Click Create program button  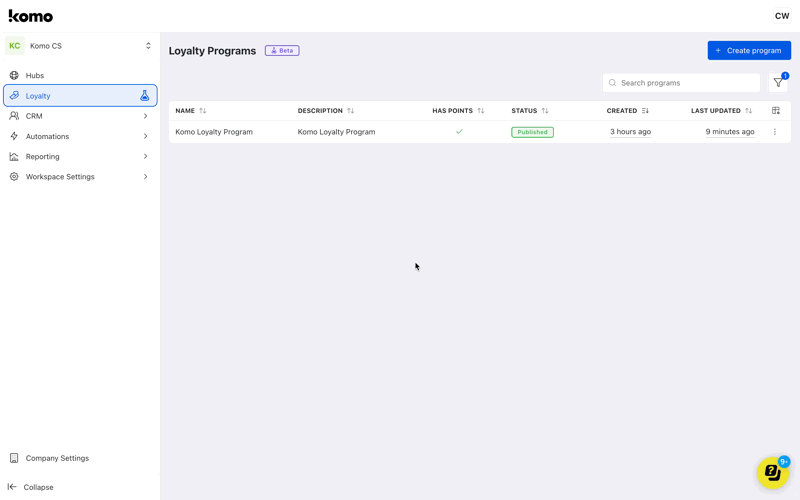(748, 50)
